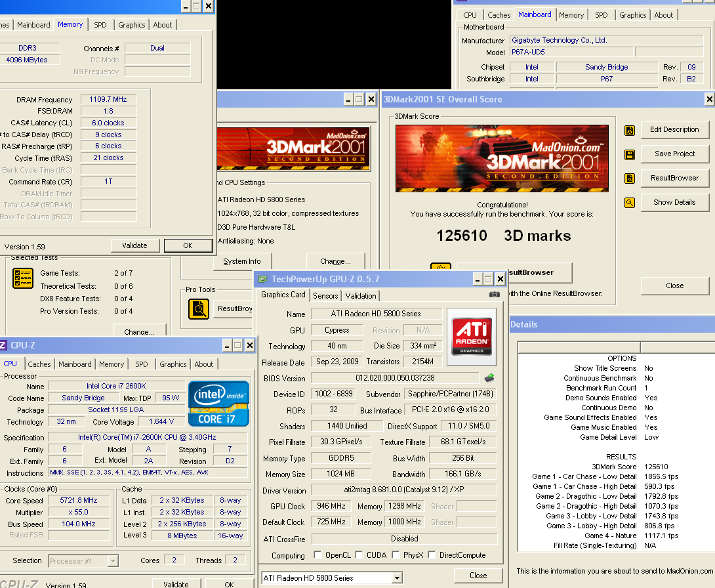Image resolution: width=715 pixels, height=588 pixels.
Task: Click the Show Details button
Action: [674, 202]
